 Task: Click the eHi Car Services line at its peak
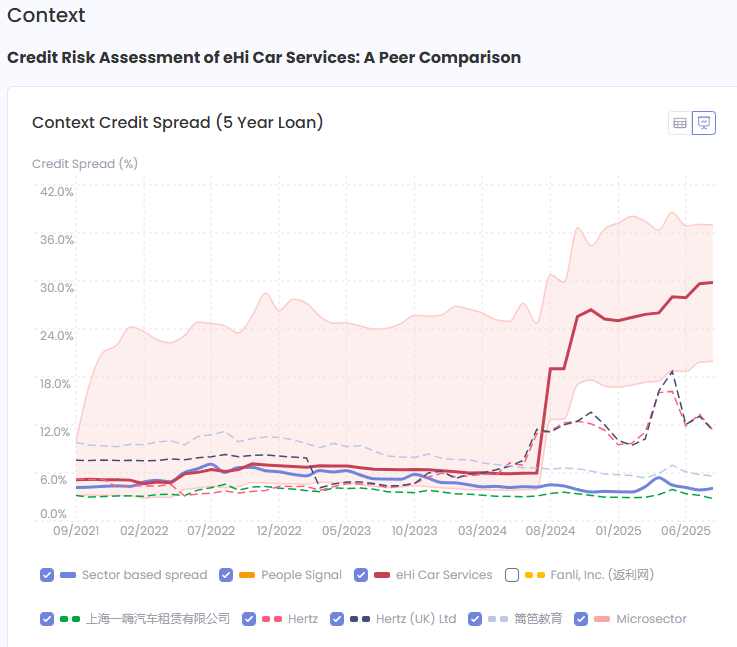click(708, 282)
